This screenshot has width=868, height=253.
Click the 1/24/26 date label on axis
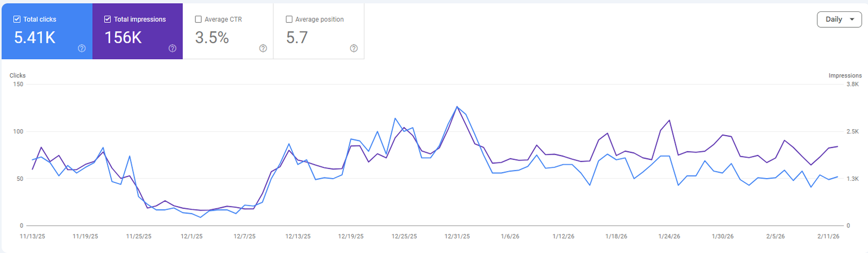pyautogui.click(x=669, y=236)
